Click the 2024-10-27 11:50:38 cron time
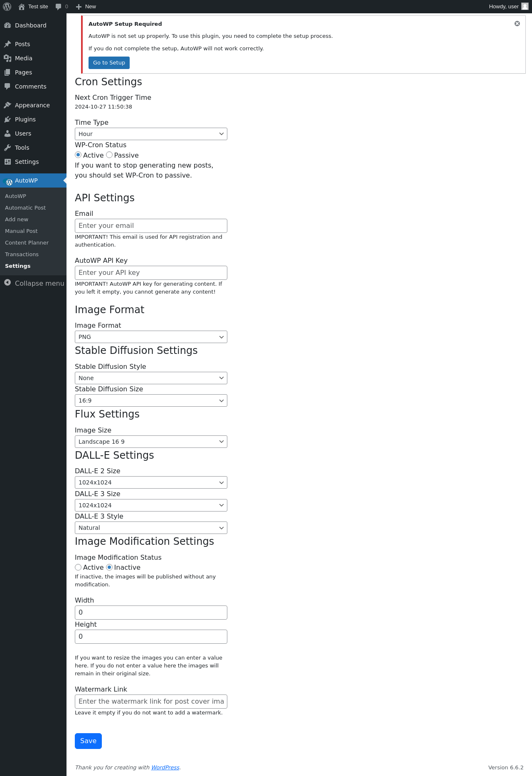 (x=103, y=107)
